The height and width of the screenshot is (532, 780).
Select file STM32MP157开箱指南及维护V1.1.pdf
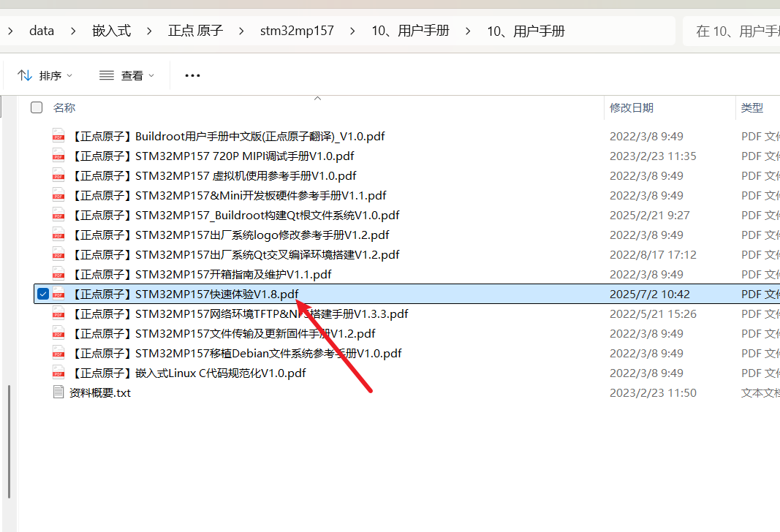point(200,274)
